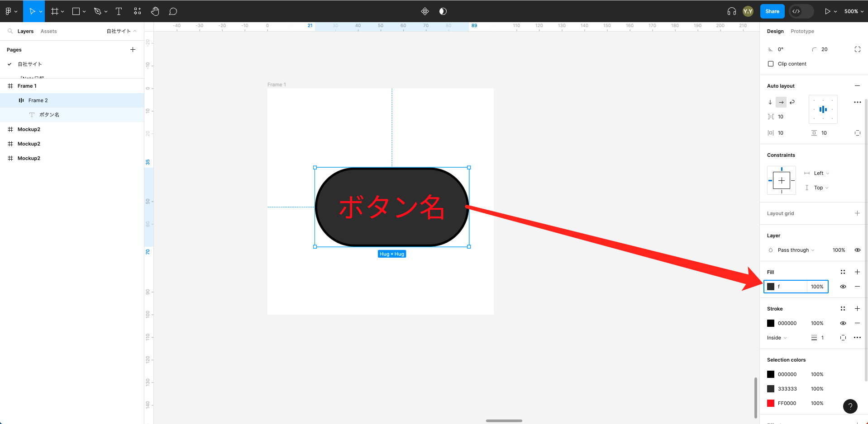Toggle the Clip content checkbox
The width and height of the screenshot is (868, 424).
(x=771, y=64)
